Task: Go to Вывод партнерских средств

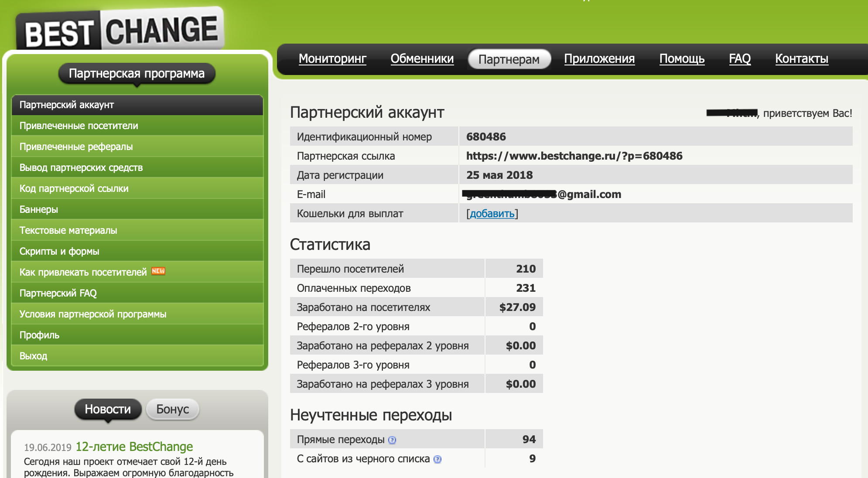Action: (81, 167)
